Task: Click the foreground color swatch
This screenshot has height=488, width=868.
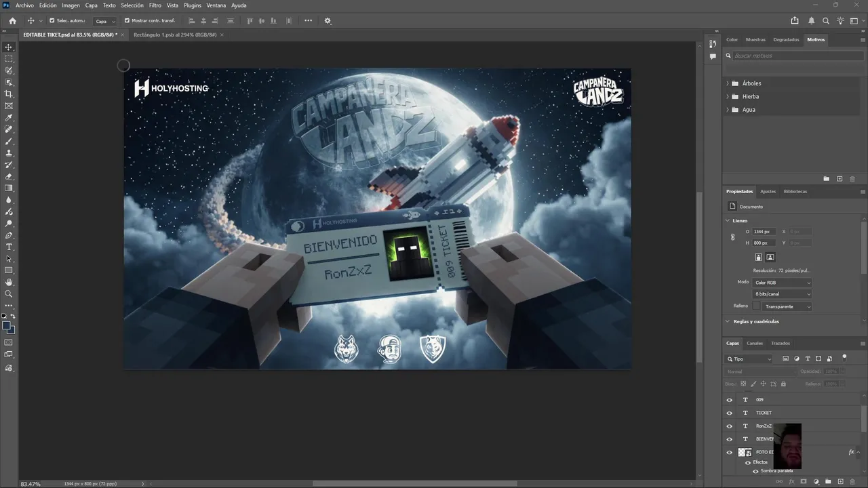Action: pyautogui.click(x=7, y=326)
